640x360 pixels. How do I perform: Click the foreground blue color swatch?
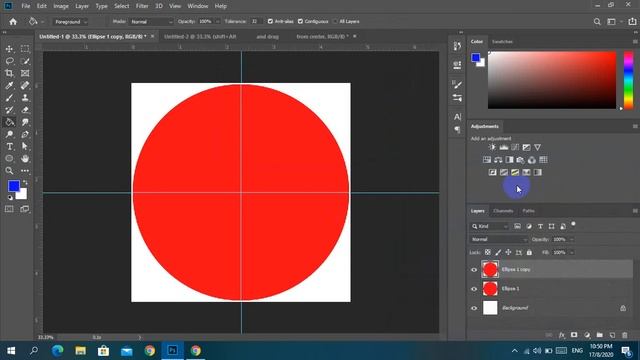click(13, 186)
